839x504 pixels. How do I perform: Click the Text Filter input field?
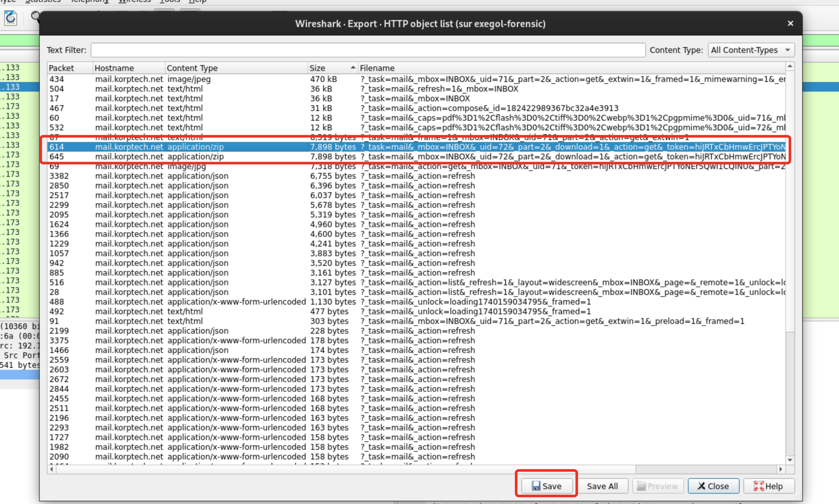tap(368, 50)
